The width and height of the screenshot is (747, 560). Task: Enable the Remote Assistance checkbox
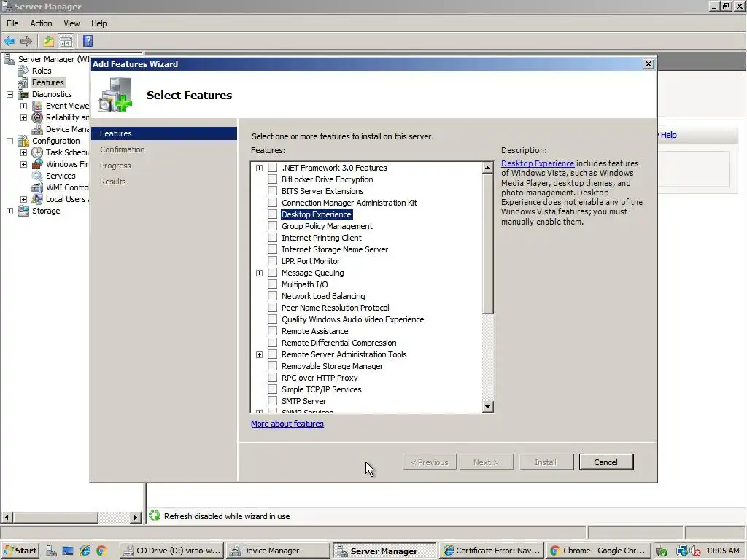pos(273,331)
